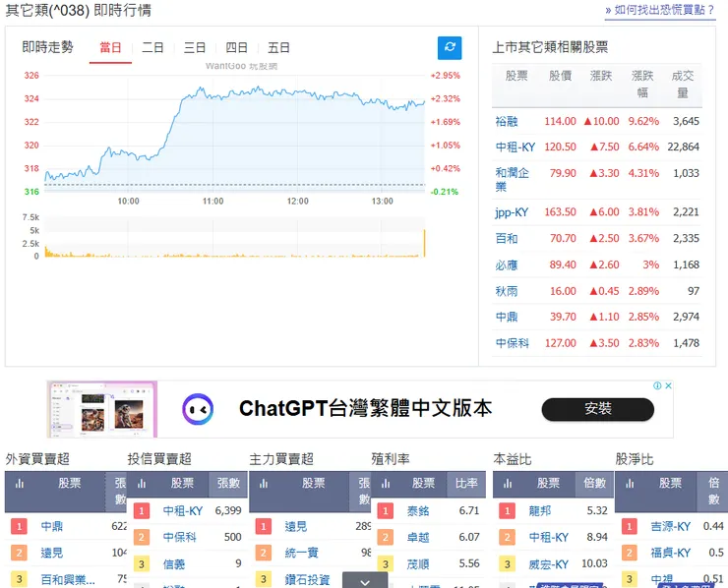The height and width of the screenshot is (588, 728).
Task: Click the 安裝 button in ad
Action: (x=598, y=409)
